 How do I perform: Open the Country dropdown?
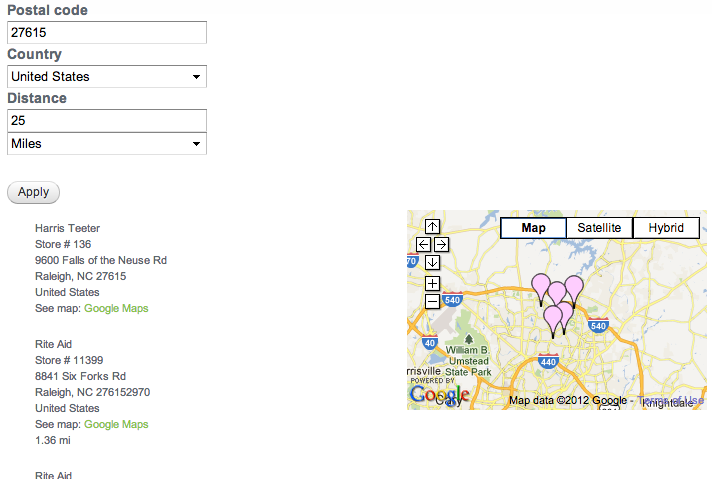coord(106,77)
